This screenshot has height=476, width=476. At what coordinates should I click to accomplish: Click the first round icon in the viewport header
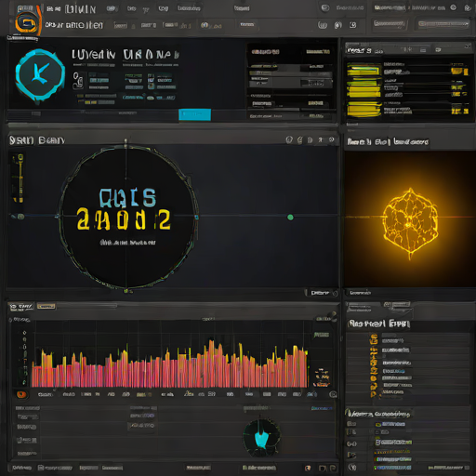(x=289, y=139)
